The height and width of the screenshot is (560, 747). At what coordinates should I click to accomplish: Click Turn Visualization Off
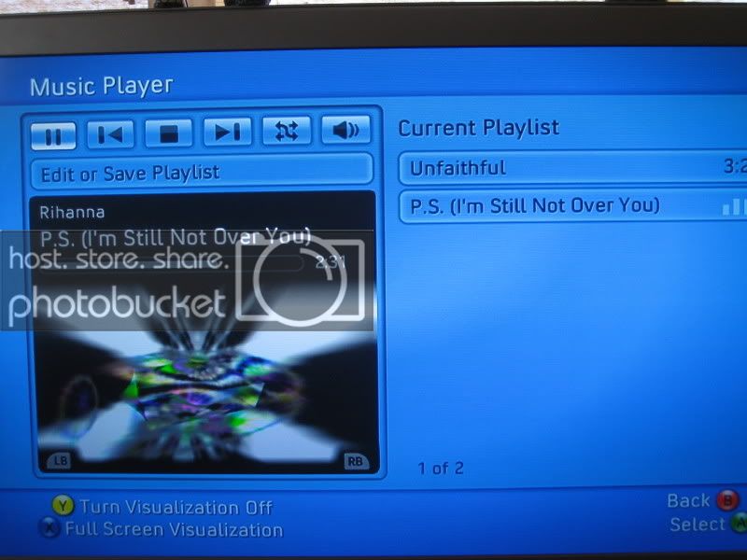click(x=176, y=508)
